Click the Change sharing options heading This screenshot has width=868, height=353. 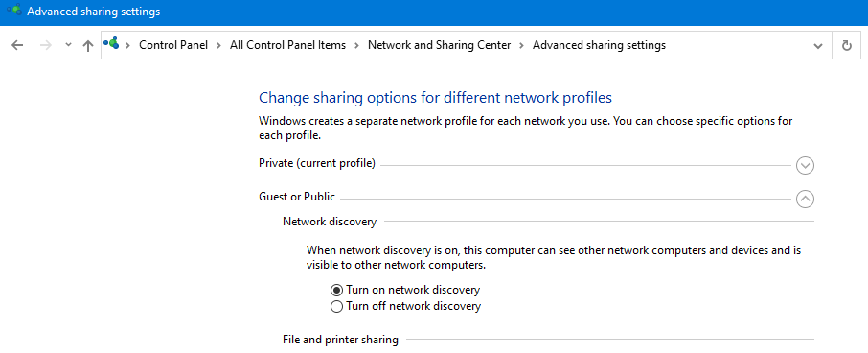tap(435, 98)
